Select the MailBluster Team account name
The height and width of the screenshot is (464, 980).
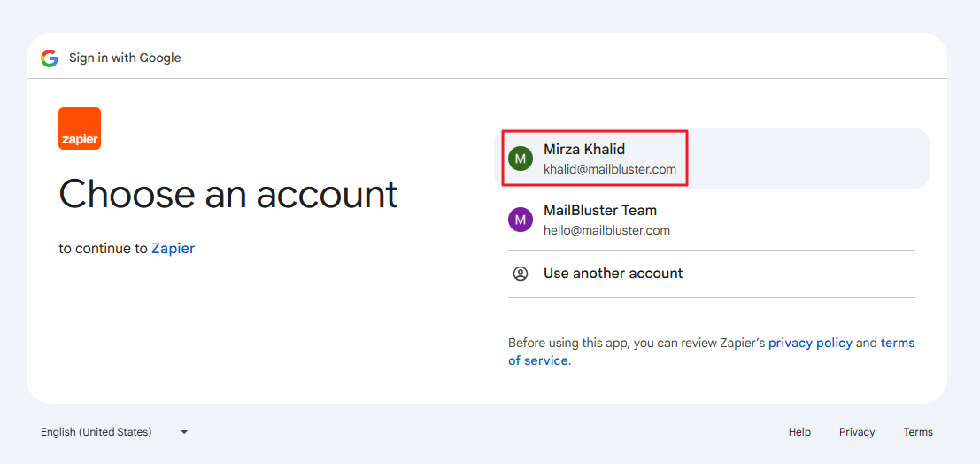point(599,211)
